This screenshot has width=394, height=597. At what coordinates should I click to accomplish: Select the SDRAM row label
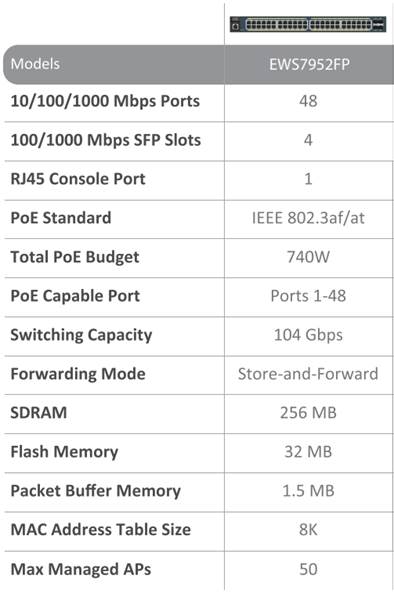pos(38,413)
